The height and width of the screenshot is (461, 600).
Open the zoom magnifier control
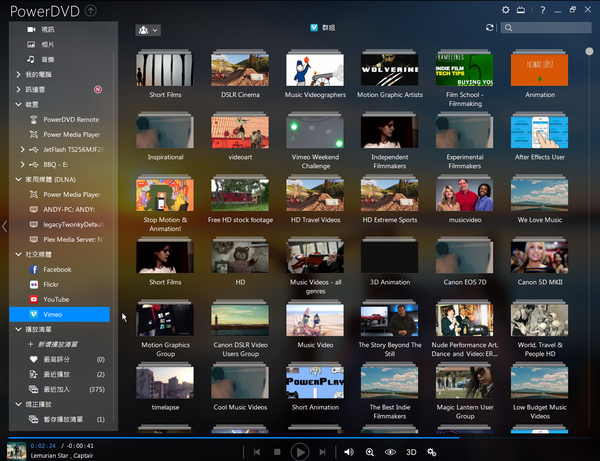coord(370,452)
